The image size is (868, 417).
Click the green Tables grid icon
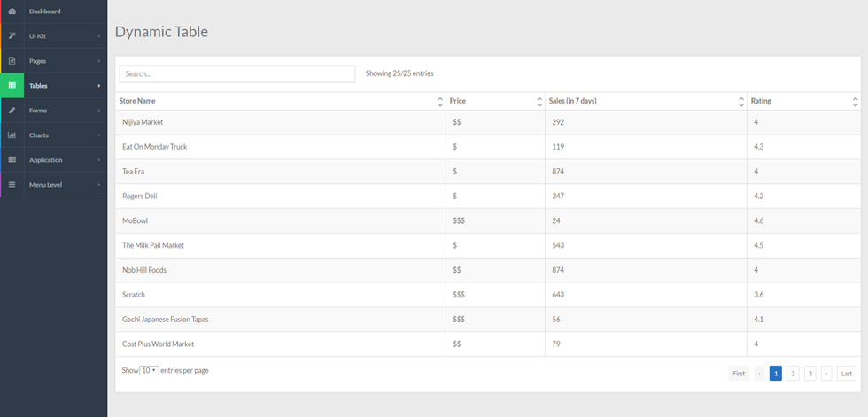tap(12, 86)
